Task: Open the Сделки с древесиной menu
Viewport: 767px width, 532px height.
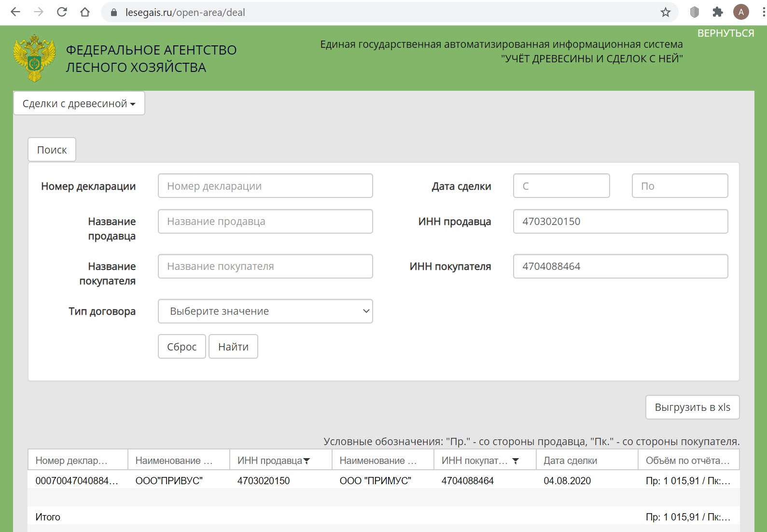Action: tap(79, 104)
